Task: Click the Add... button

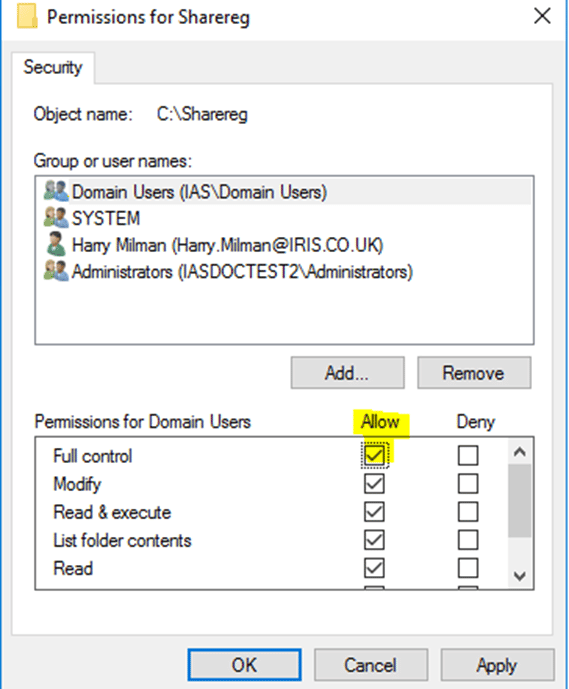Action: point(347,373)
